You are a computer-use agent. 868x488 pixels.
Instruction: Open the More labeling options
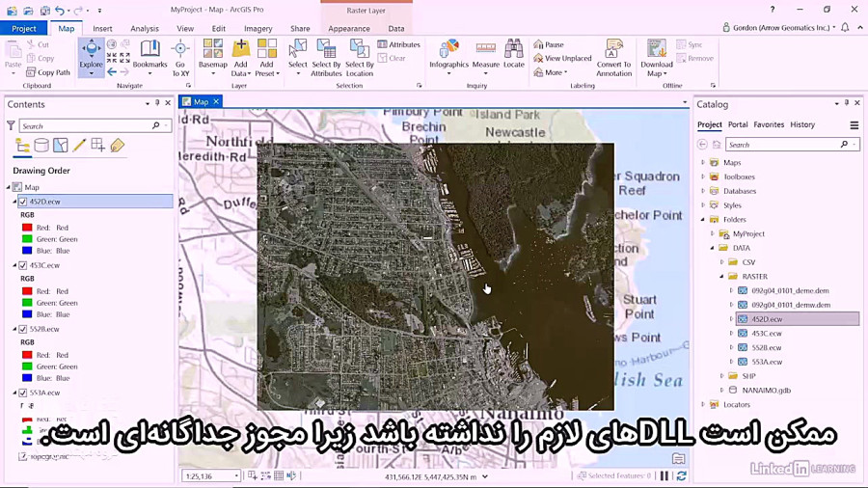click(x=551, y=72)
